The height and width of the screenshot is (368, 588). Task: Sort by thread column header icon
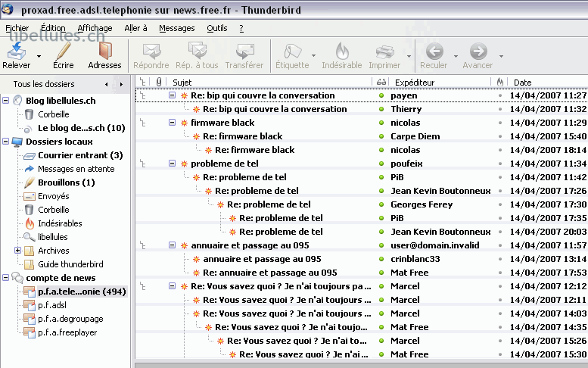(142, 82)
